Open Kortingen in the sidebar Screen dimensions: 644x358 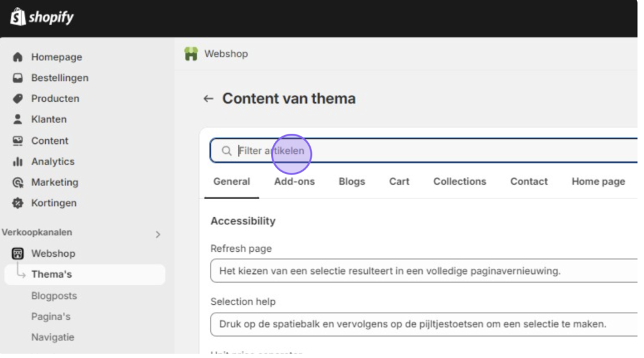pyautogui.click(x=54, y=203)
